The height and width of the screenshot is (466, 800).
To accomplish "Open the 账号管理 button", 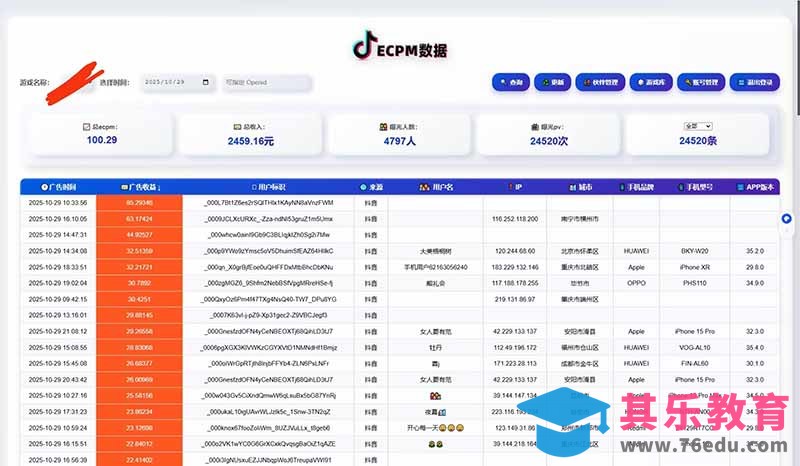I will point(701,82).
